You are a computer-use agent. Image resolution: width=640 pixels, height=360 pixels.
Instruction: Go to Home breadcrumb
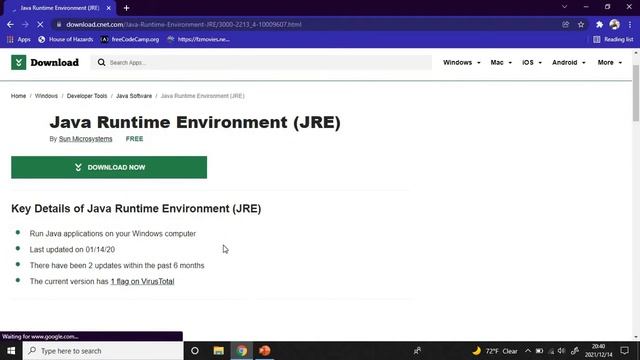click(x=18, y=96)
